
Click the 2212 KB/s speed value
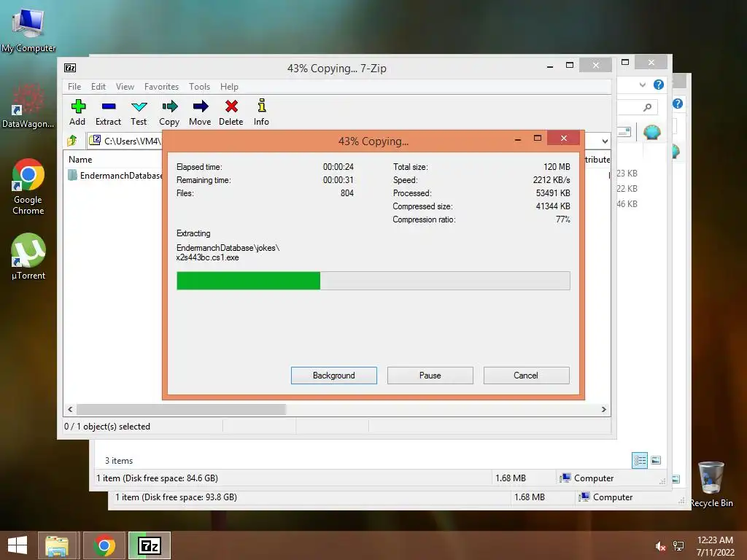point(551,180)
